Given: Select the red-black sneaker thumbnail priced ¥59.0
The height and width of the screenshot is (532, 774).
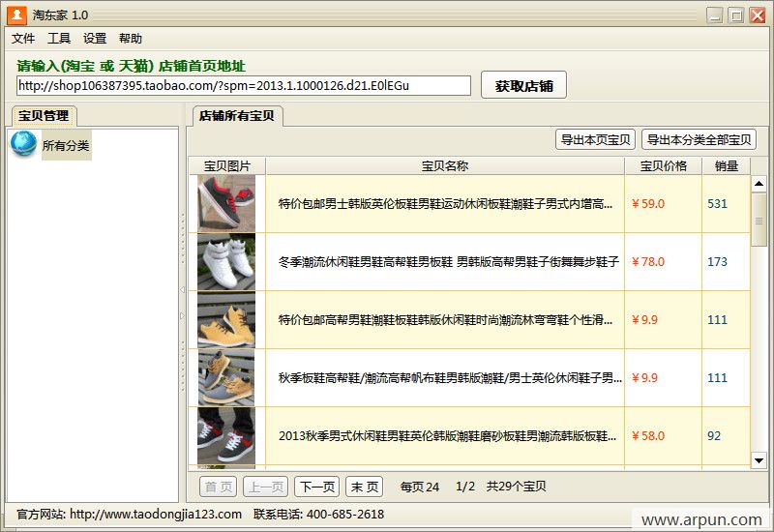Looking at the screenshot, I should pos(226,203).
